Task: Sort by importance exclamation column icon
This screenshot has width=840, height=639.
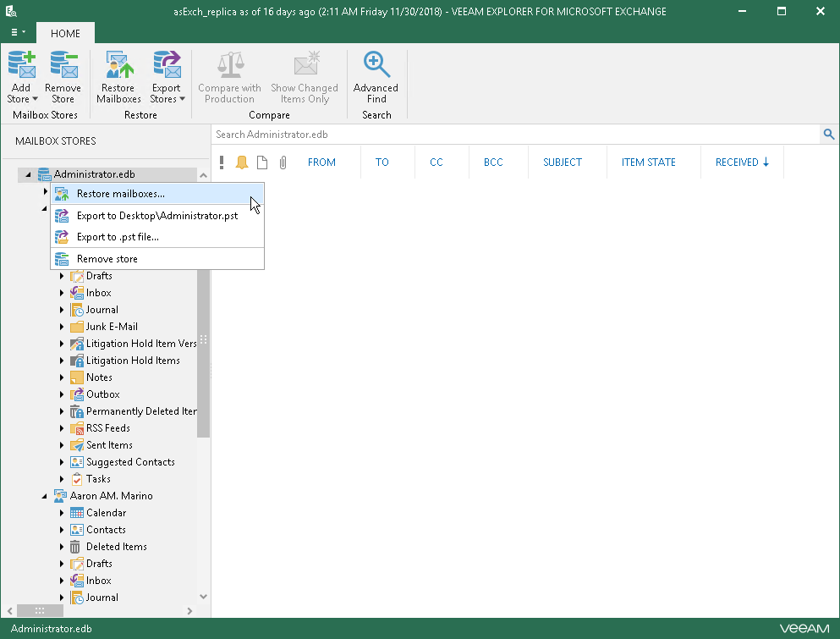Action: point(222,162)
